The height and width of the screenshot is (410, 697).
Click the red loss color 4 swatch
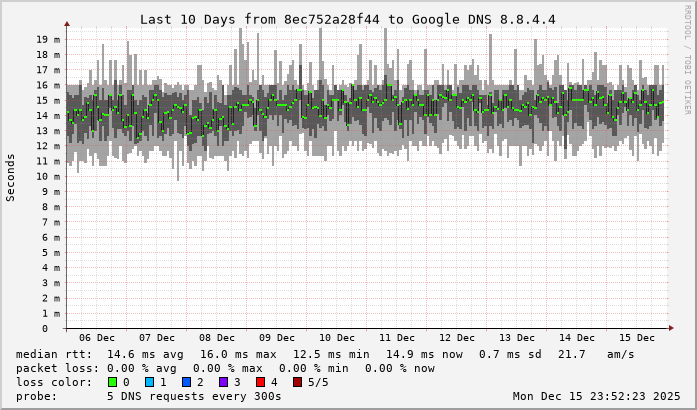260,382
